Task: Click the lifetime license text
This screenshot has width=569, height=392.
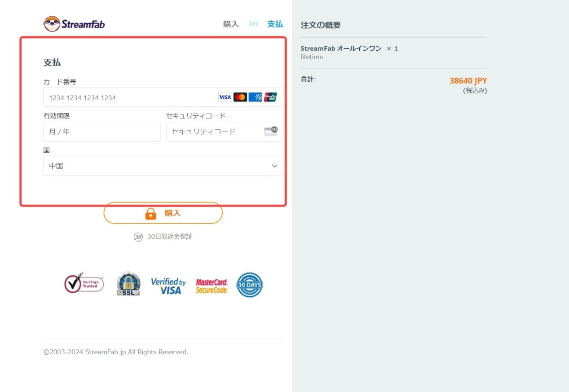Action: click(312, 57)
